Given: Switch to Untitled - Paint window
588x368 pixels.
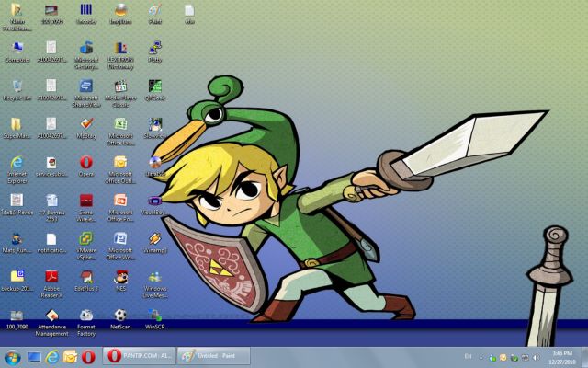Looking at the screenshot, I should pos(213,356).
